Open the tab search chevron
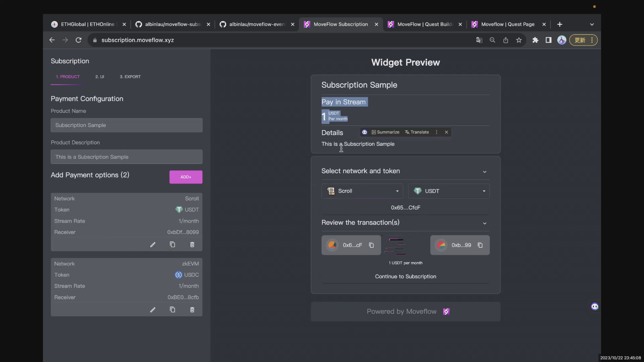This screenshot has height=362, width=644. (x=592, y=24)
